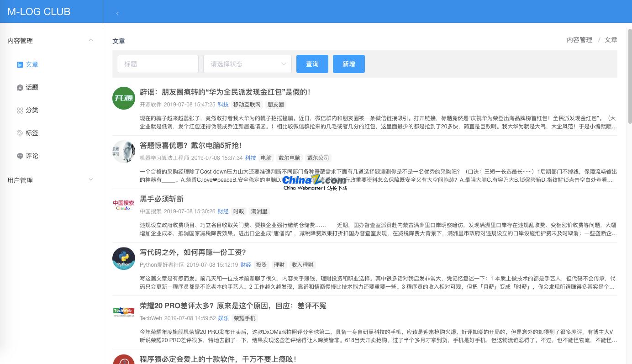Select 文章 in the breadcrumb trail

point(611,40)
